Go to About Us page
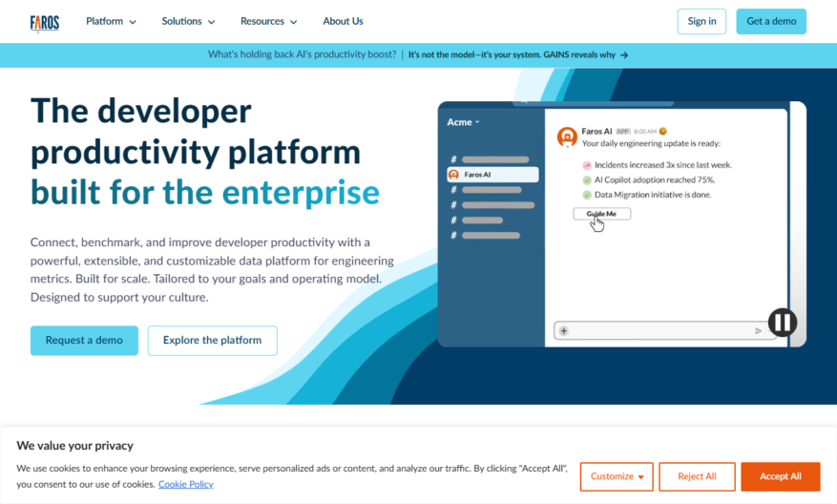This screenshot has height=504, width=837. click(x=343, y=21)
